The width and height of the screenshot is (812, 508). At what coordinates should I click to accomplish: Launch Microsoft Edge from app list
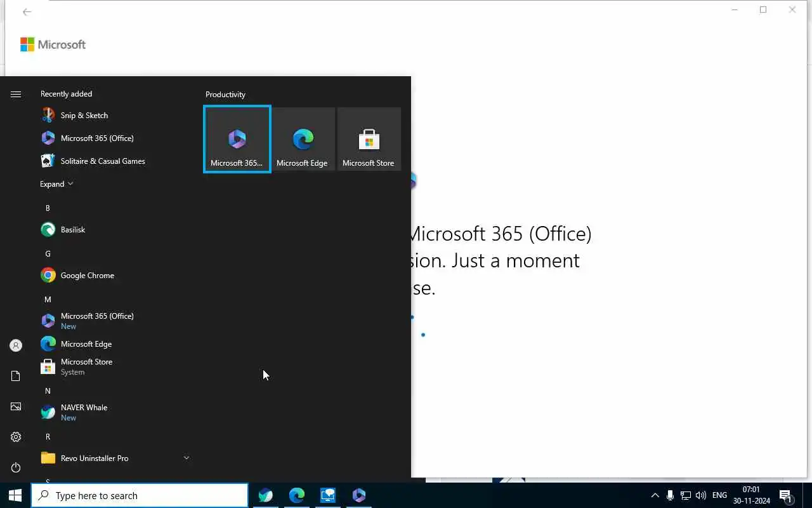coord(114,344)
